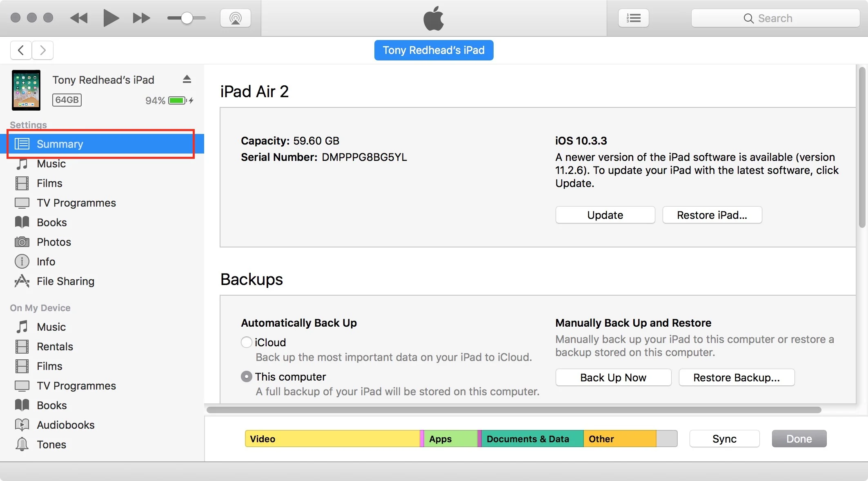Open Tones under On My Device
868x481 pixels.
click(102, 445)
